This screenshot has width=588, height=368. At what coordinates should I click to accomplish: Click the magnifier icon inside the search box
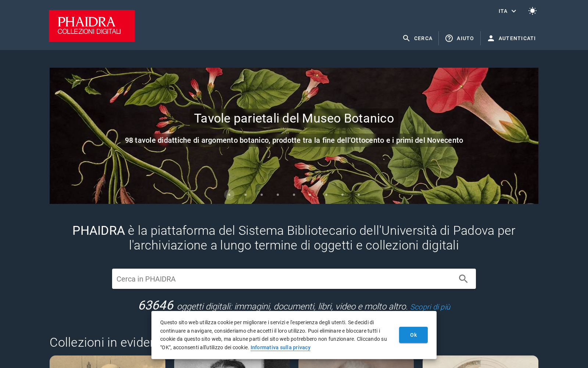pyautogui.click(x=463, y=279)
